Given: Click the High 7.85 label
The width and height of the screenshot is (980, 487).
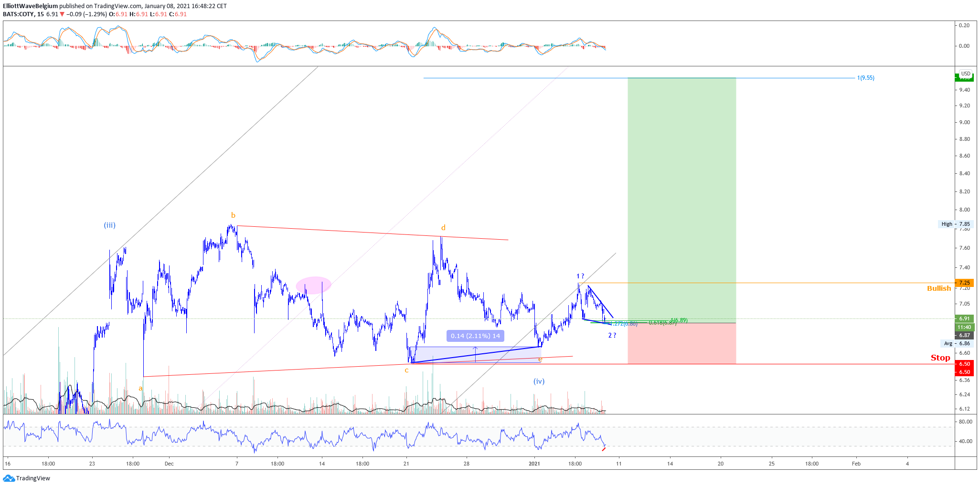Looking at the screenshot, I should [x=955, y=224].
